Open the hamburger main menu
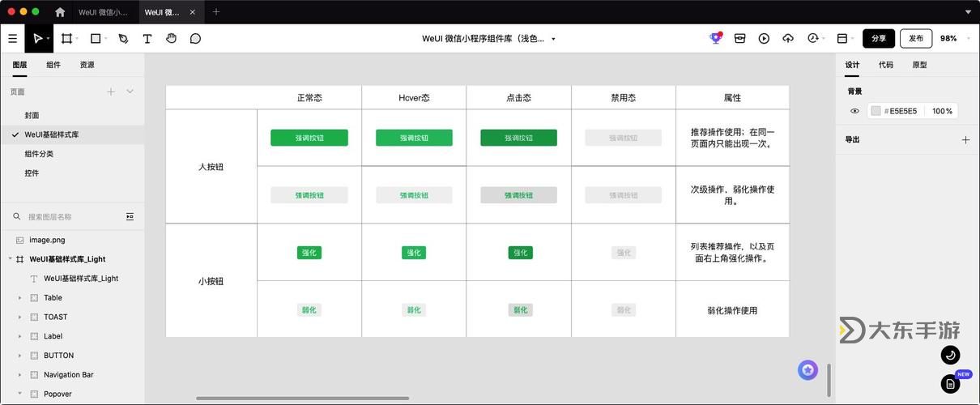The image size is (980, 405). (x=12, y=38)
